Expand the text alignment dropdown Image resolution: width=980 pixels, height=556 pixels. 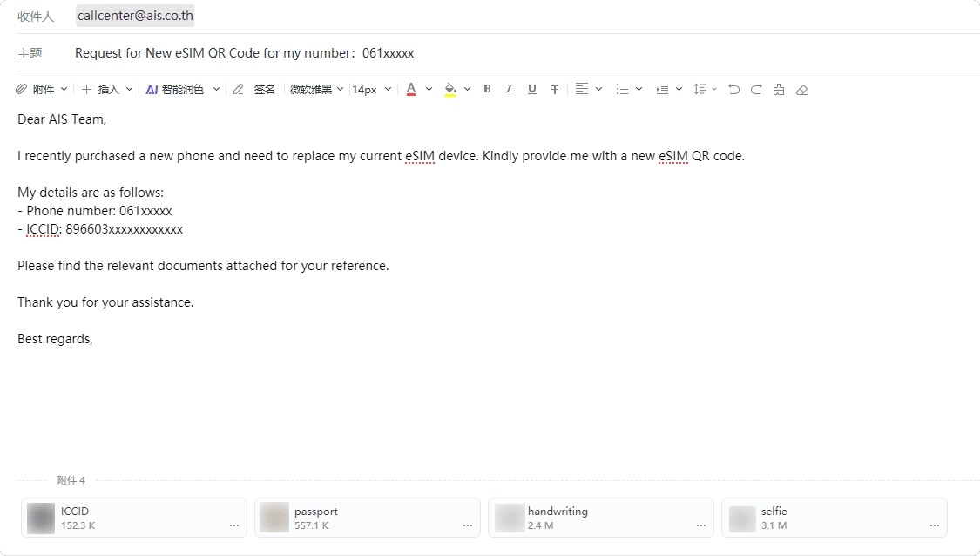(589, 89)
